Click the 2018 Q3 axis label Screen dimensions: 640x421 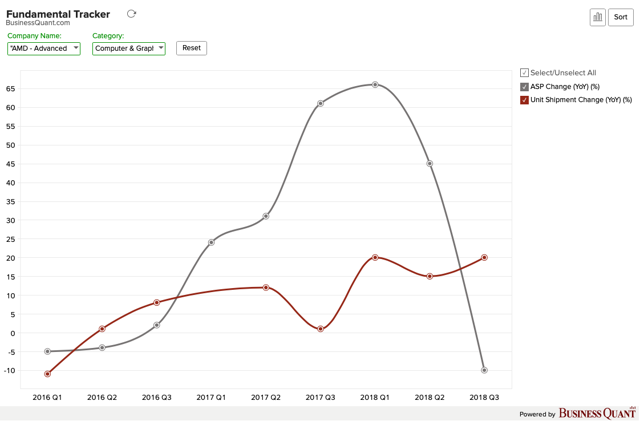pos(484,397)
